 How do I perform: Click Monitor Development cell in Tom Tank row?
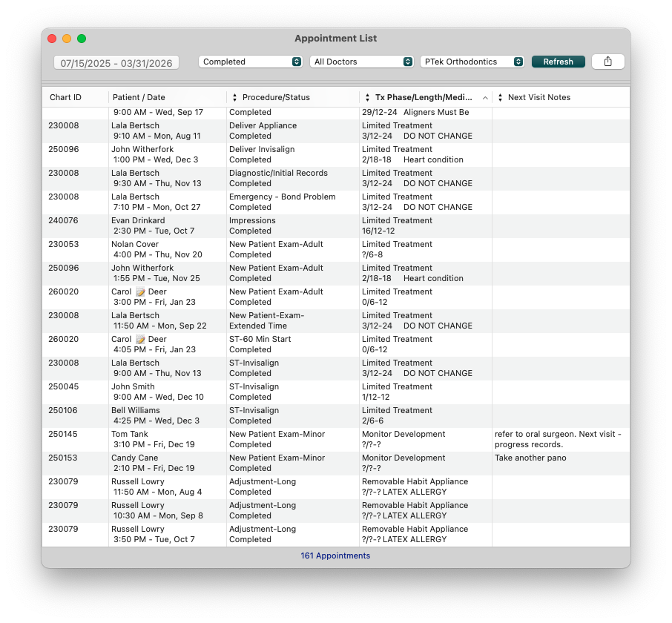[403, 435]
